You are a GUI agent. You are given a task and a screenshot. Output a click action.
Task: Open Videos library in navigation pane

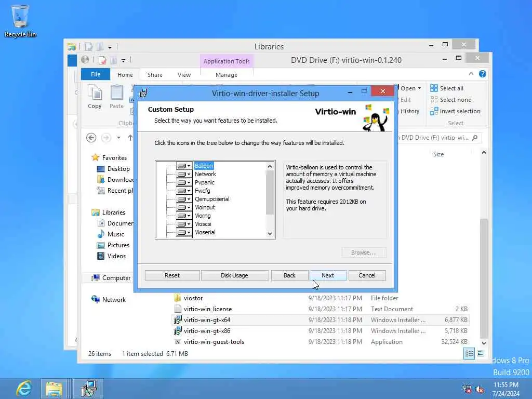[x=111, y=256]
